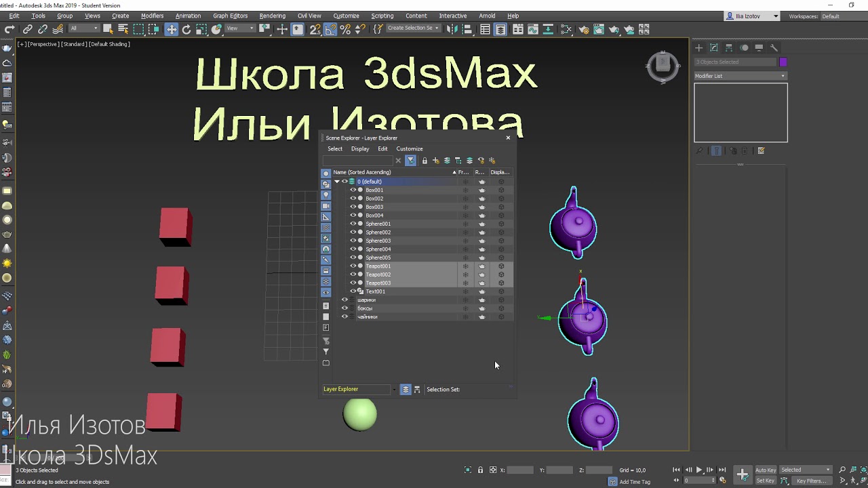Open the Customize menu in Scene Explorer
Screen dimensions: 868x488
pyautogui.click(x=410, y=148)
